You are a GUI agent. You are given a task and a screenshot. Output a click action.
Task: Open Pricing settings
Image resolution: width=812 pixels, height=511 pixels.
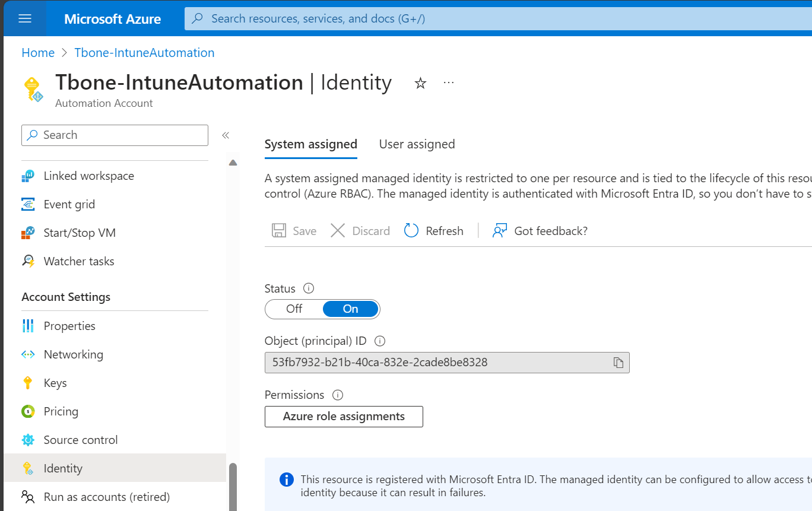(60, 411)
